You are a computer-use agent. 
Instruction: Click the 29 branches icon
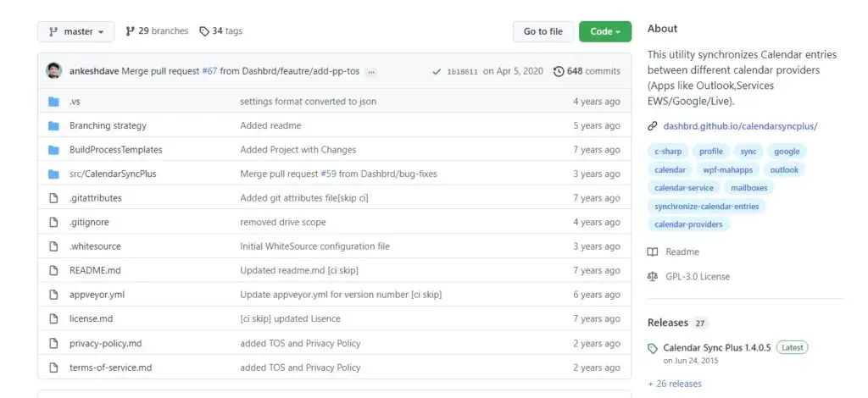(130, 31)
